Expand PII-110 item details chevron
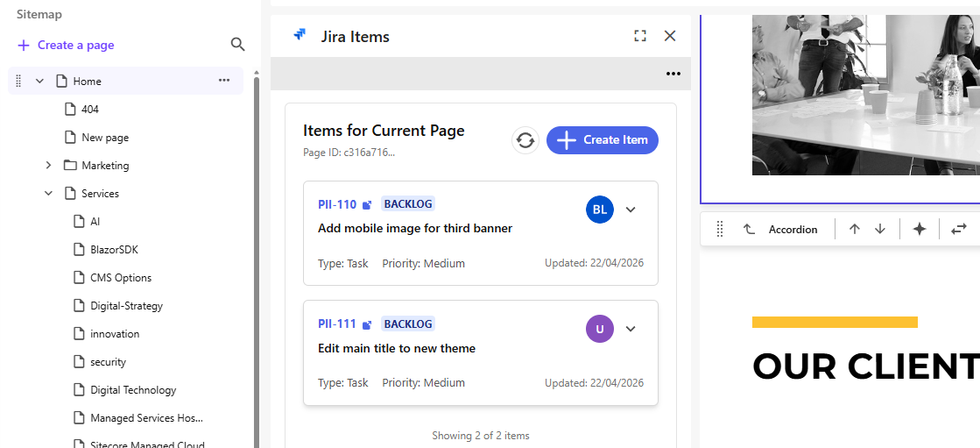Image resolution: width=980 pixels, height=448 pixels. click(631, 210)
